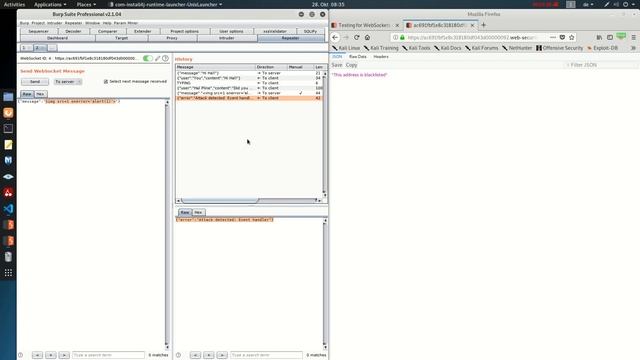Click the Burp Send button
This screenshot has width=640, height=360.
pos(35,82)
